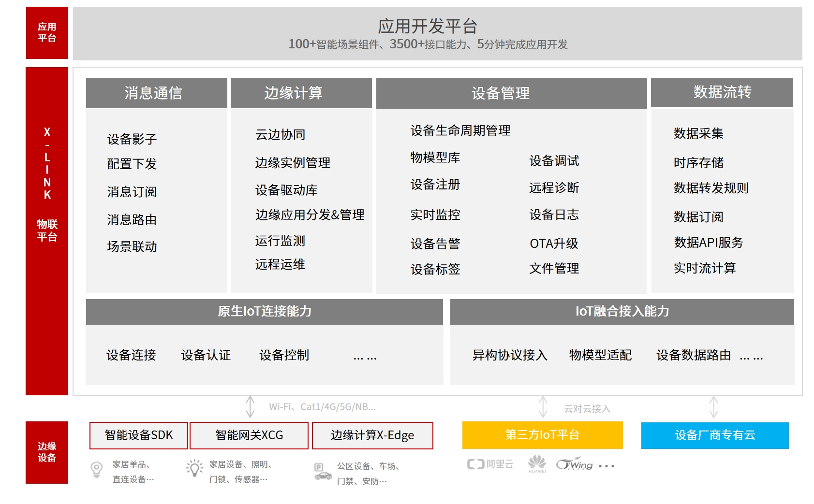Click the 设备数据路由 item
This screenshot has width=814, height=504.
tap(694, 355)
